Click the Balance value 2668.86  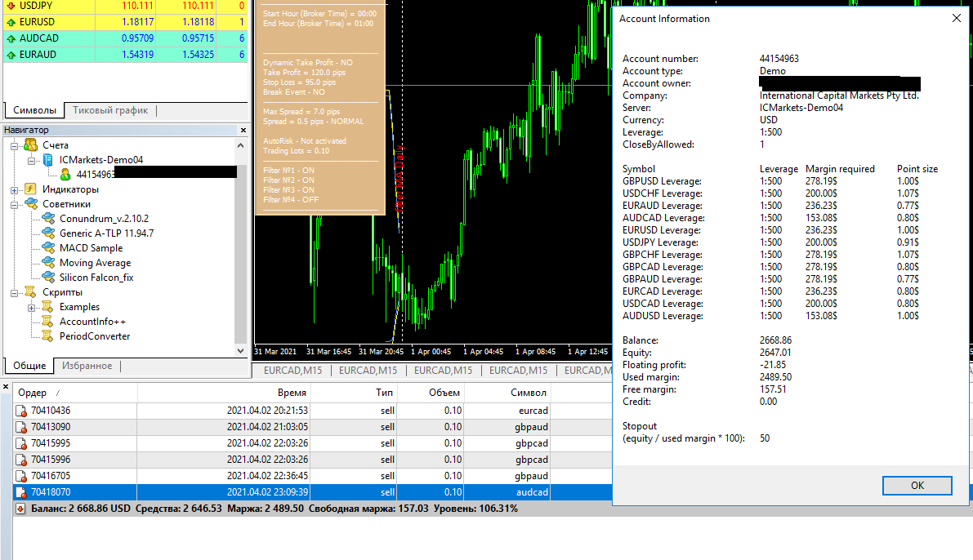tap(775, 340)
